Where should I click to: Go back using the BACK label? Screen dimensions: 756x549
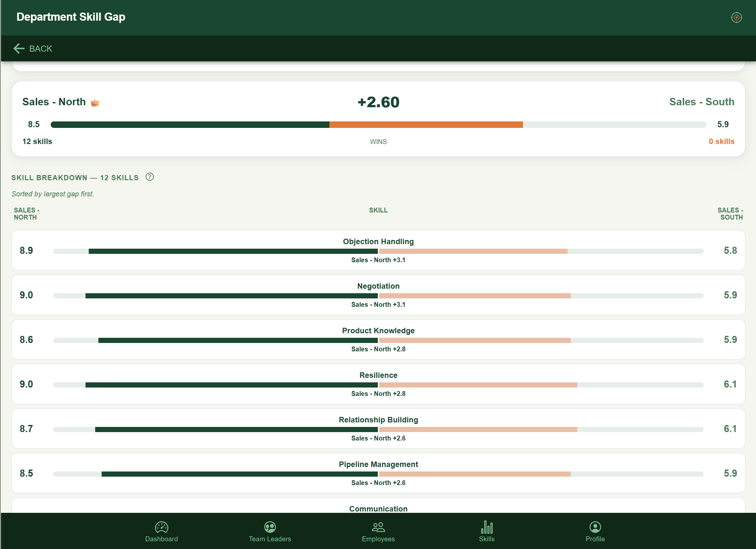pos(41,49)
